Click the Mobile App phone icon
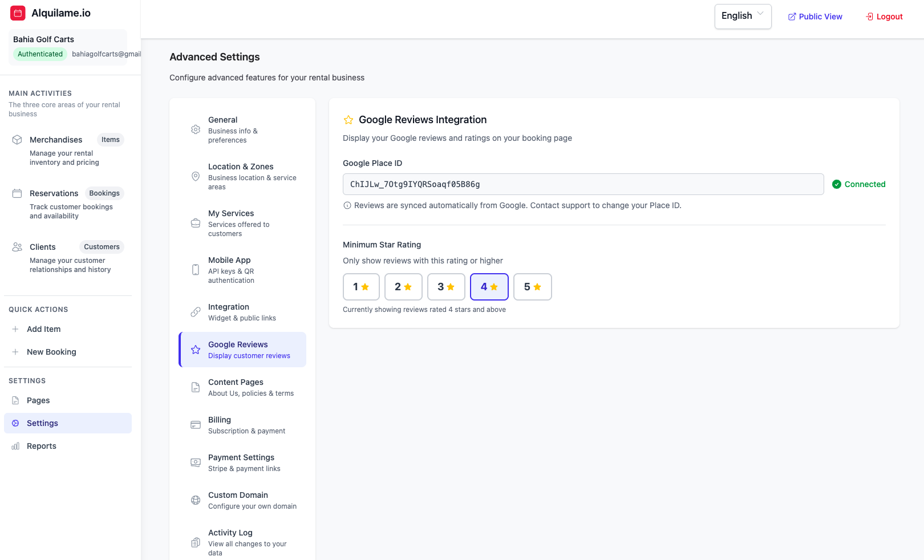924x560 pixels. [196, 270]
